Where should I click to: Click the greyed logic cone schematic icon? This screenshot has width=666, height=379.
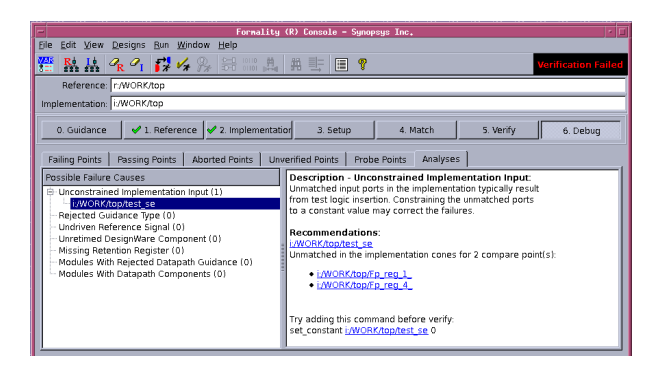coord(229,65)
